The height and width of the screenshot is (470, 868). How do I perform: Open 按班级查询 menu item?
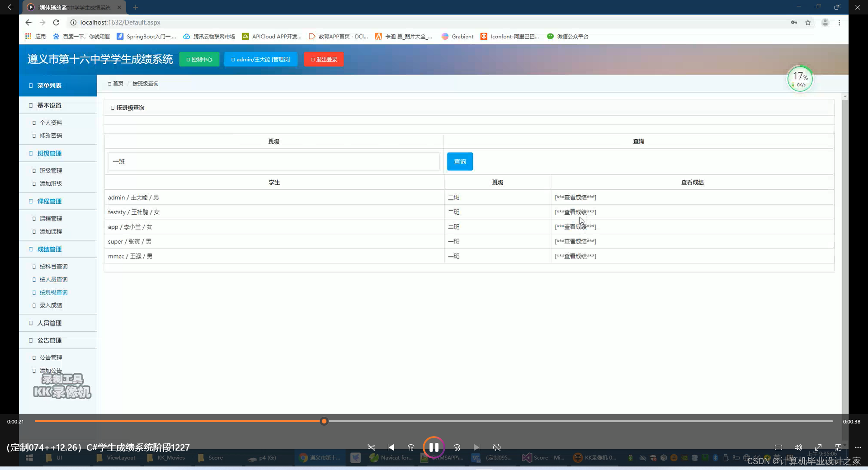53,292
